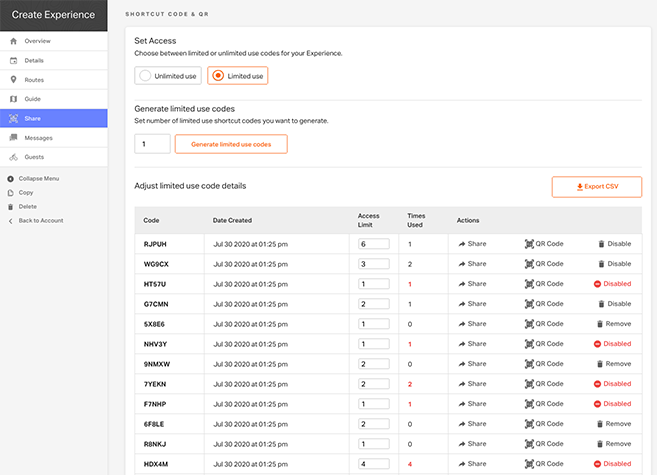Click the share arrow icon for G7CMN
The height and width of the screenshot is (475, 657).
462,304
